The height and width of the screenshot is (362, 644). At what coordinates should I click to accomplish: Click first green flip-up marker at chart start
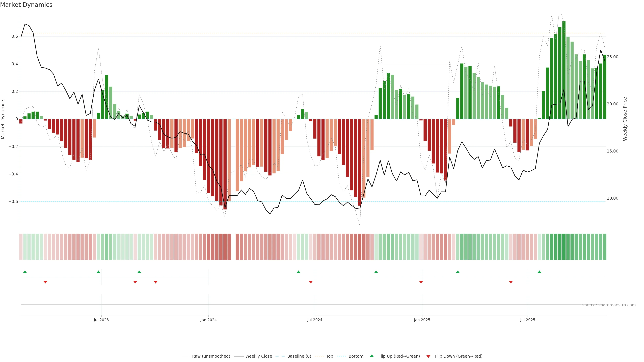coord(25,272)
